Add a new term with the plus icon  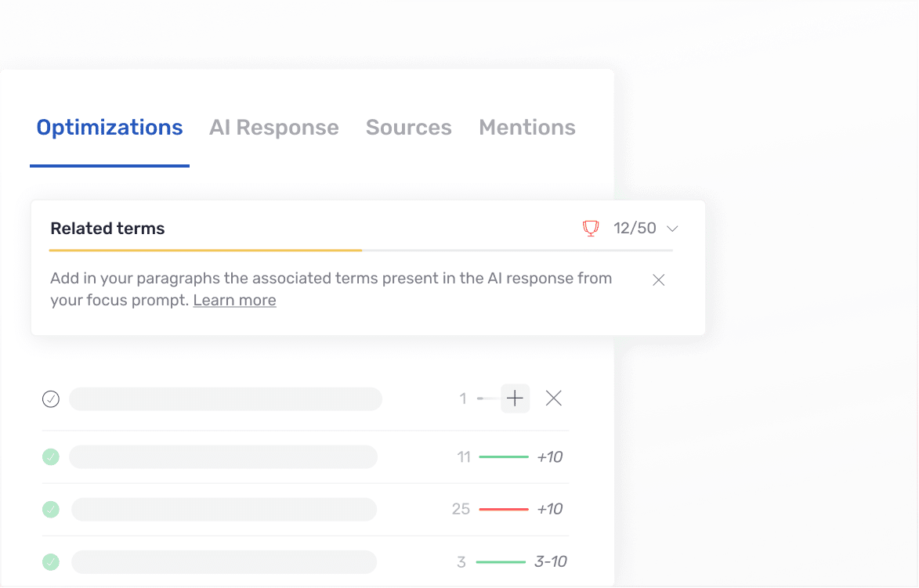tap(515, 398)
